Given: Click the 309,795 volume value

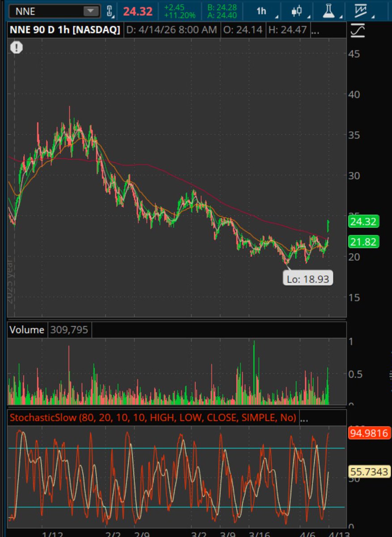Looking at the screenshot, I should coord(69,330).
